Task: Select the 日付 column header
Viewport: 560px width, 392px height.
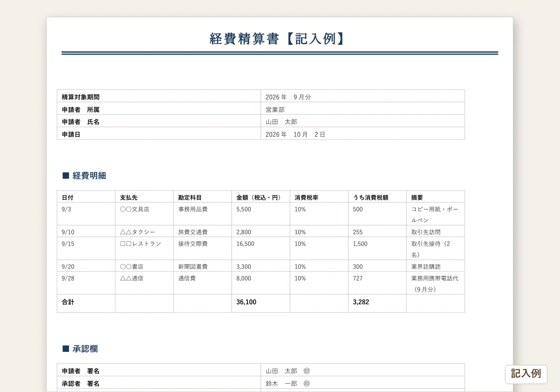Action: coord(86,197)
